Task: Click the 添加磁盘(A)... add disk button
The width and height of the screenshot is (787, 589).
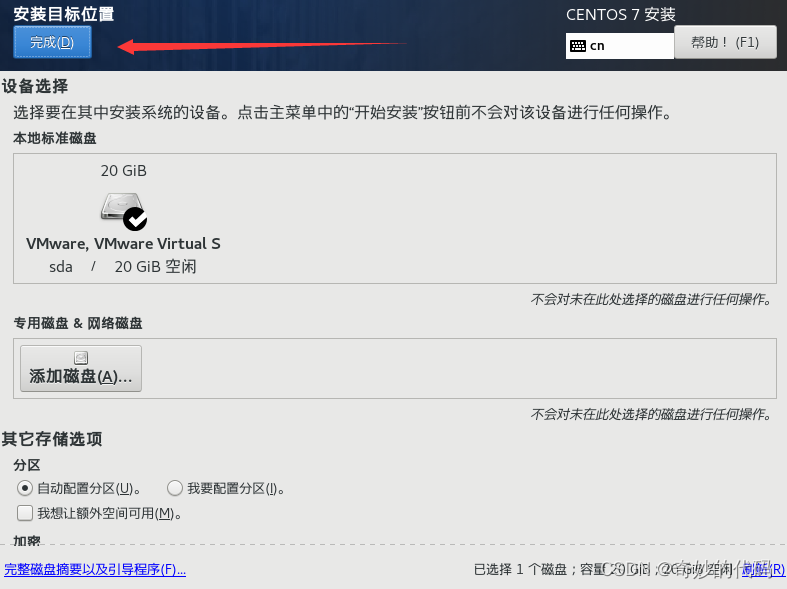Action: click(x=81, y=368)
